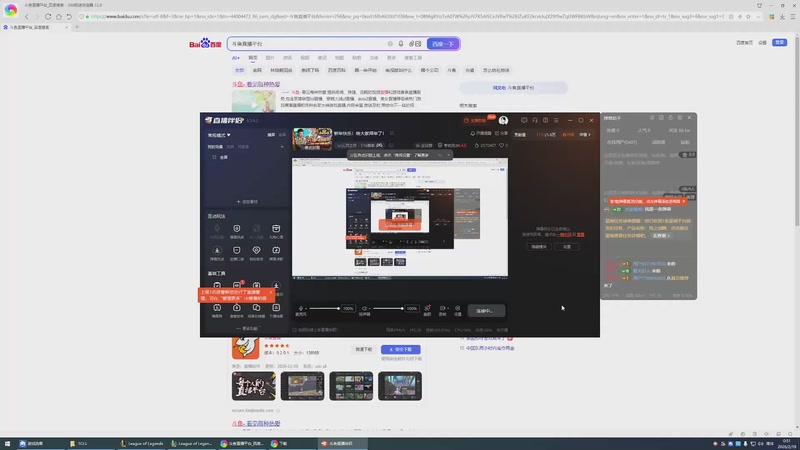Reload the Baidu page with refresh icon
Viewport: 800px width, 450px height.
(x=48, y=17)
